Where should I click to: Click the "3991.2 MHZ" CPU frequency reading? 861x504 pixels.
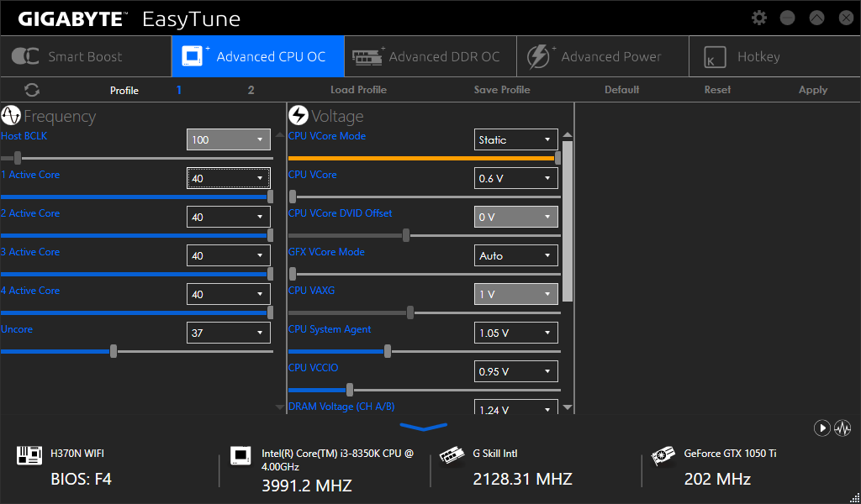coord(307,486)
